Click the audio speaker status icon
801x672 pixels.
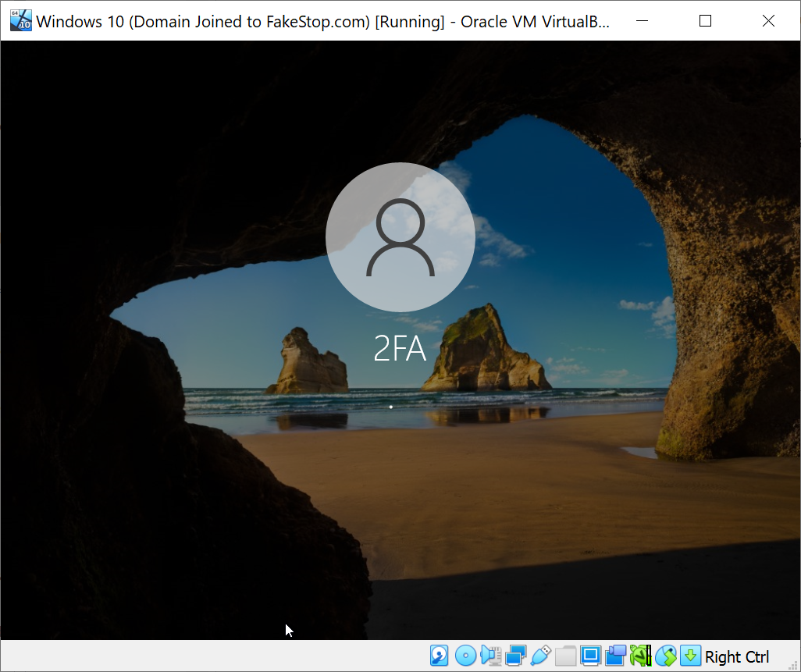coord(490,656)
